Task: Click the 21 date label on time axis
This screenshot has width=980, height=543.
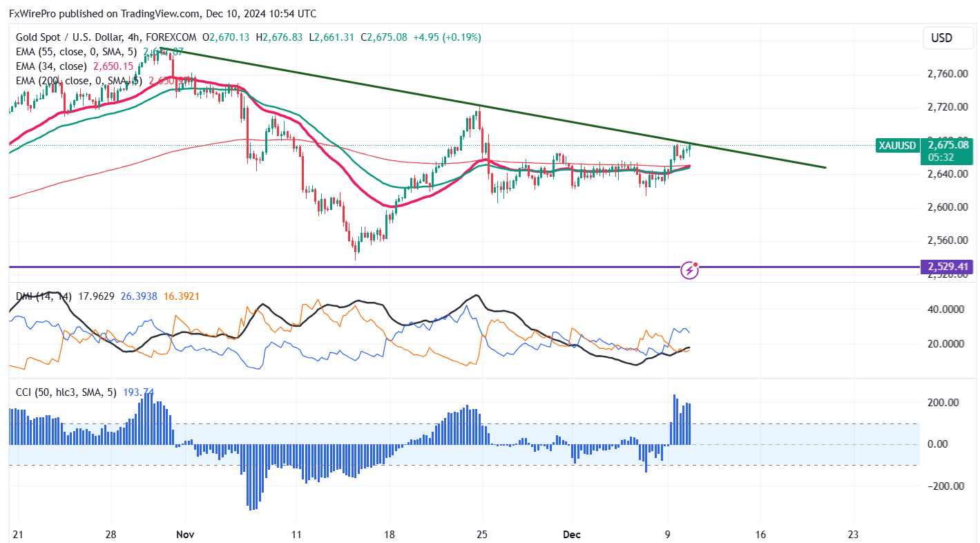Action: pos(19,535)
